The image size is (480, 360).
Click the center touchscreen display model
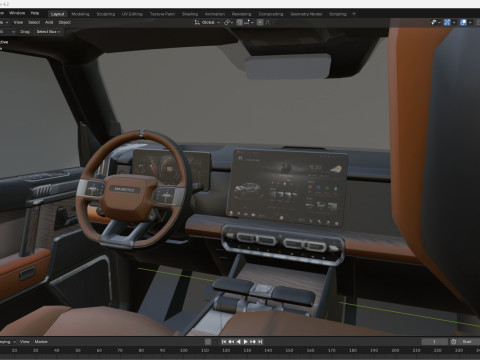click(287, 188)
